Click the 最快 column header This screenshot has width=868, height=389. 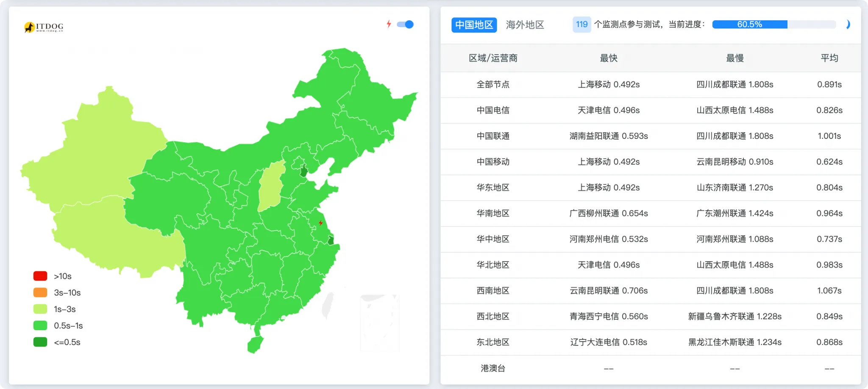tap(608, 58)
